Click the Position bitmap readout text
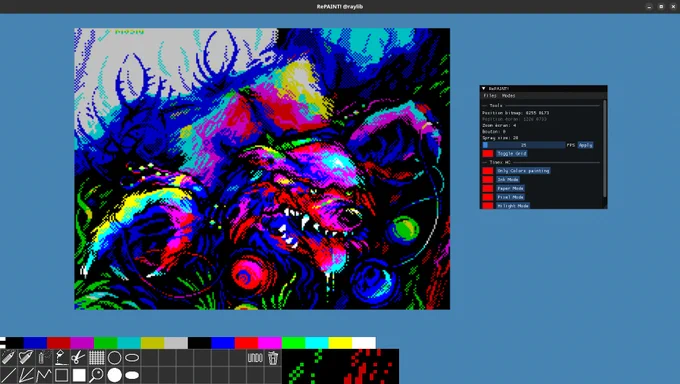Viewport: 680px width, 384px height. (515, 113)
